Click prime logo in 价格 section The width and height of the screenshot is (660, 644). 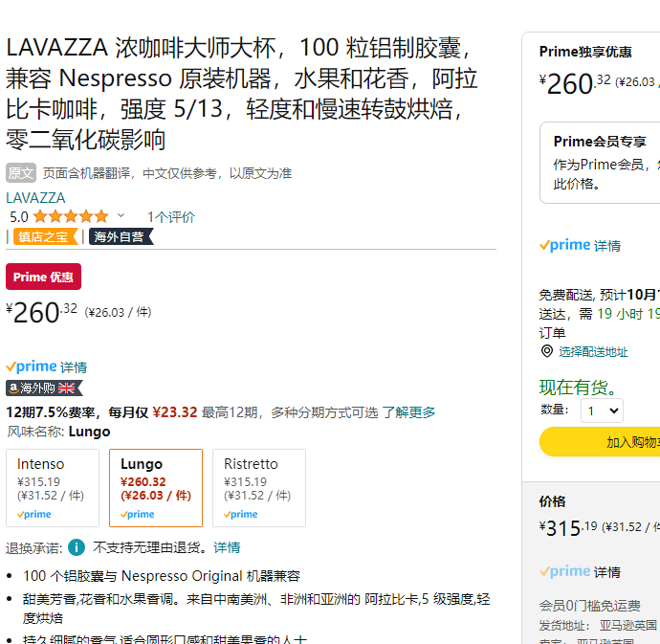565,571
